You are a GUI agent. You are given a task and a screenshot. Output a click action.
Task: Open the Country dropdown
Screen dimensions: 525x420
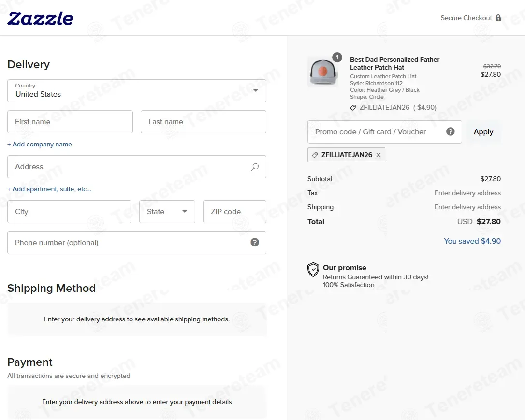137,91
